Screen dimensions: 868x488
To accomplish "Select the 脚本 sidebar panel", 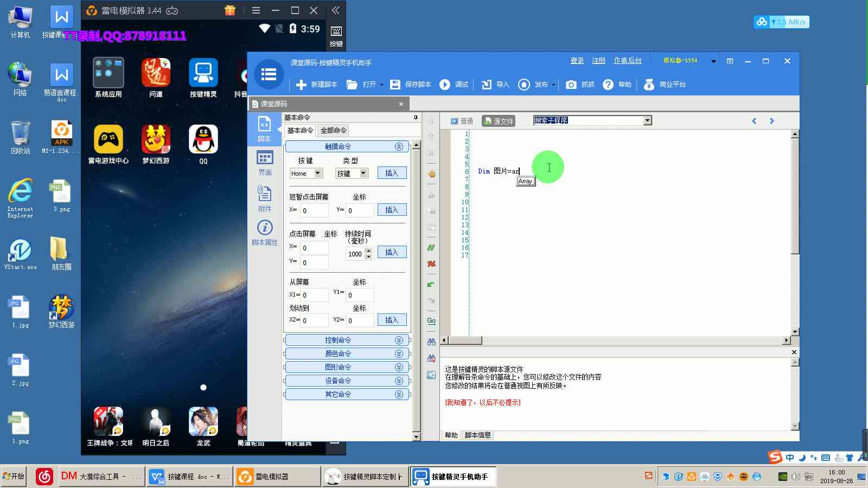I will click(264, 129).
